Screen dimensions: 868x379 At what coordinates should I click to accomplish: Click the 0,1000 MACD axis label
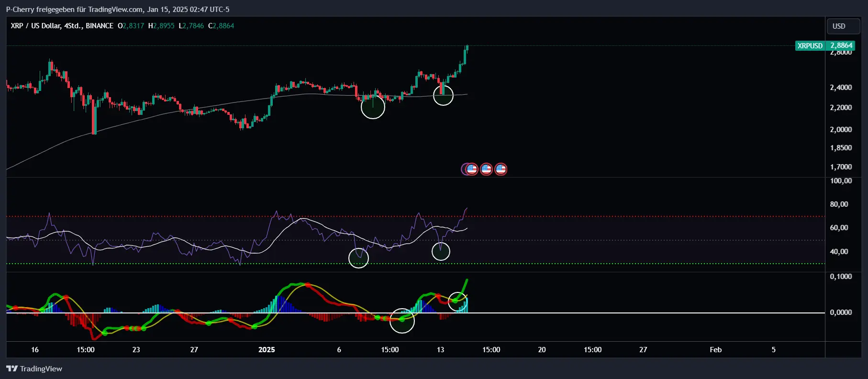841,276
